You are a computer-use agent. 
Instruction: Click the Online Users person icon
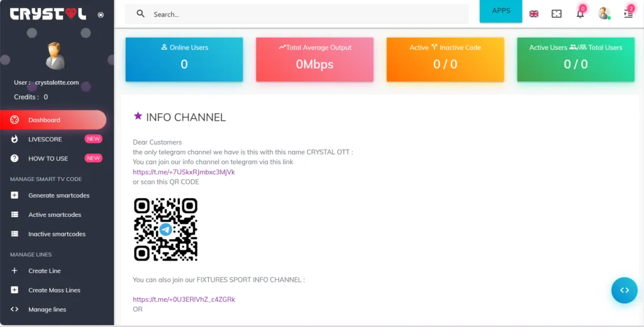(164, 47)
